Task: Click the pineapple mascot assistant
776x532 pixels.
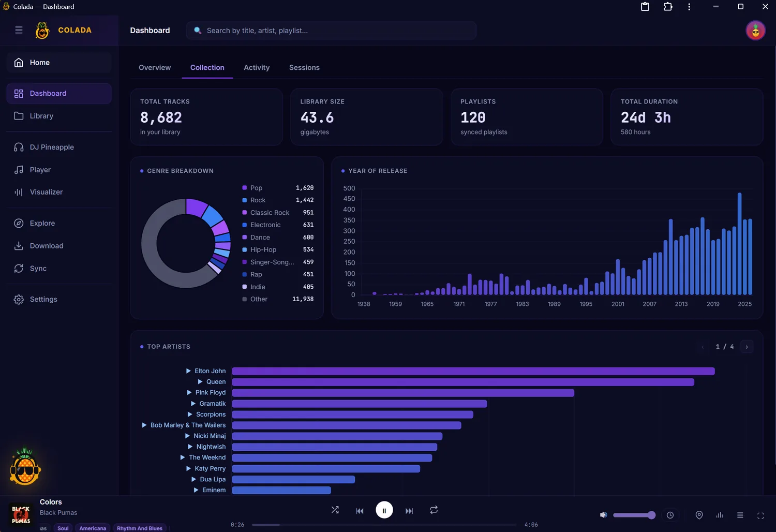Action: pos(25,467)
